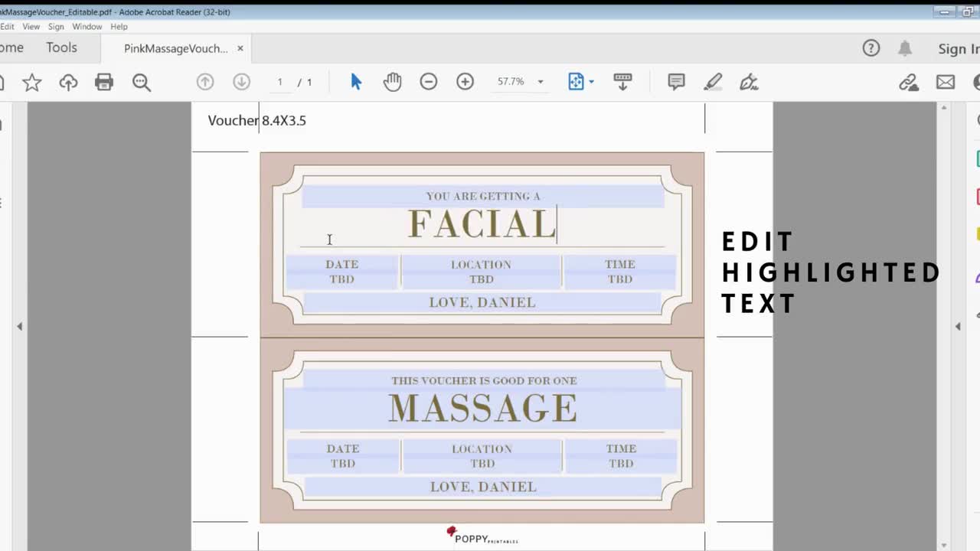Image resolution: width=980 pixels, height=551 pixels.
Task: Click the vertical document scrollbar
Action: (943, 327)
